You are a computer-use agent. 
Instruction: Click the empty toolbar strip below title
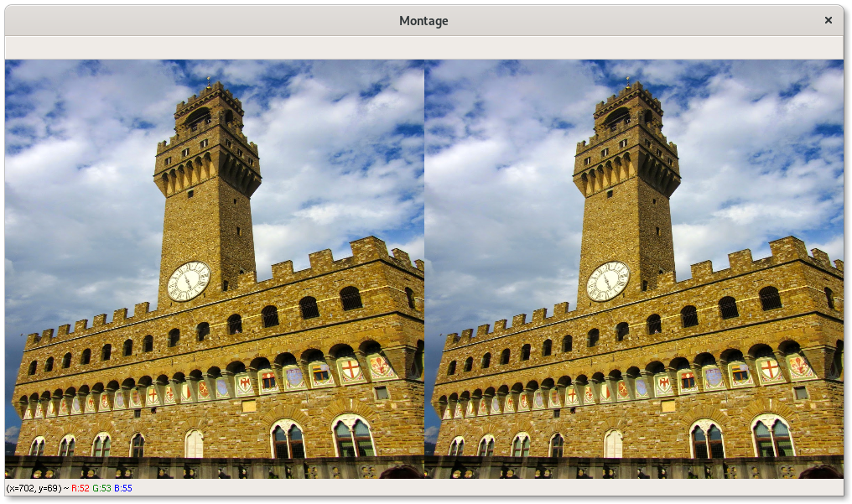423,47
